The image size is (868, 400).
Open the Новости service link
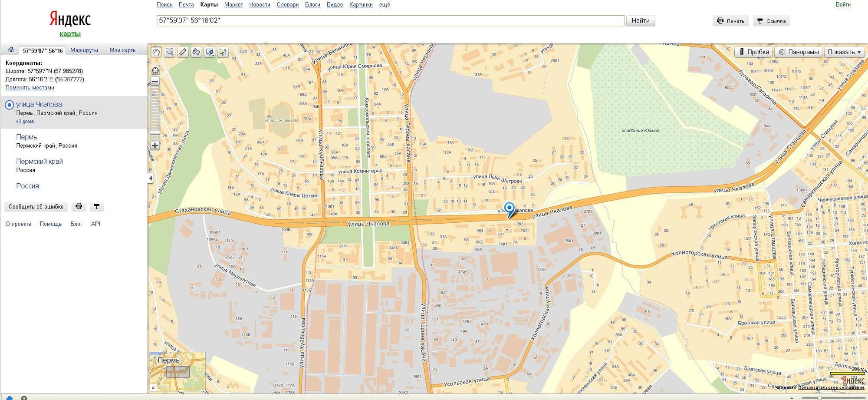pyautogui.click(x=260, y=4)
